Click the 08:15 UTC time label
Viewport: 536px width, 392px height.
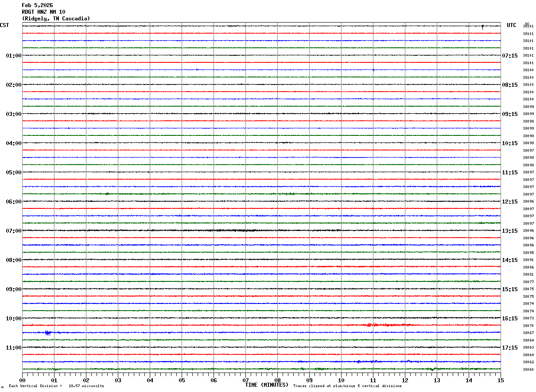point(510,85)
